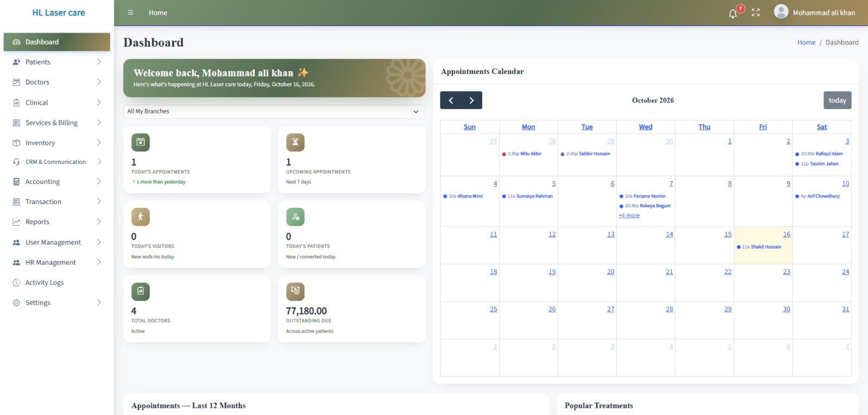Screen dimensions: 868x415
Task: Click the CRM & Communication headset icon
Action: coord(16,162)
